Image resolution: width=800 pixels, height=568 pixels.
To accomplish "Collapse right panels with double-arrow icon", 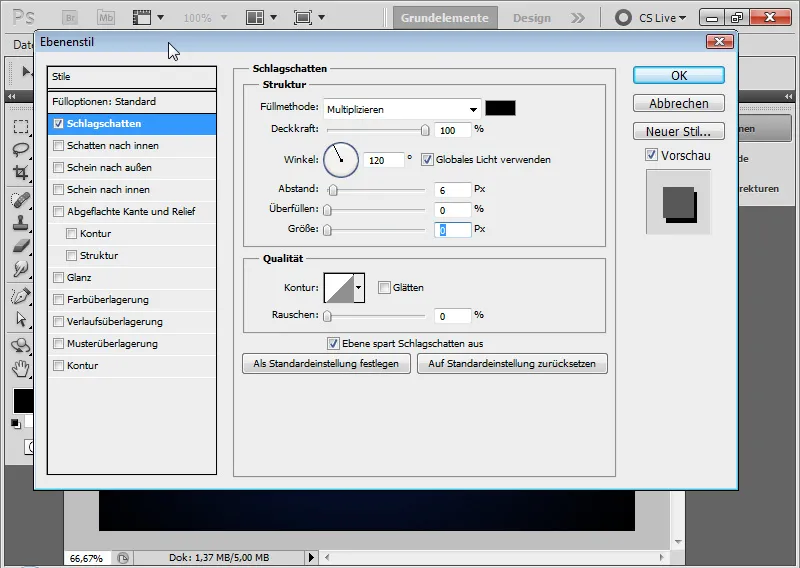I will pos(789,96).
